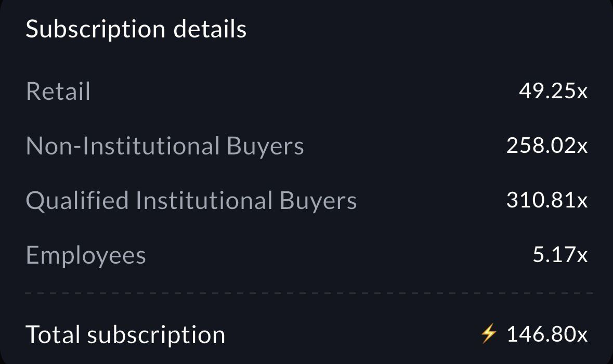
Task: Select the Retail category label
Action: point(58,91)
